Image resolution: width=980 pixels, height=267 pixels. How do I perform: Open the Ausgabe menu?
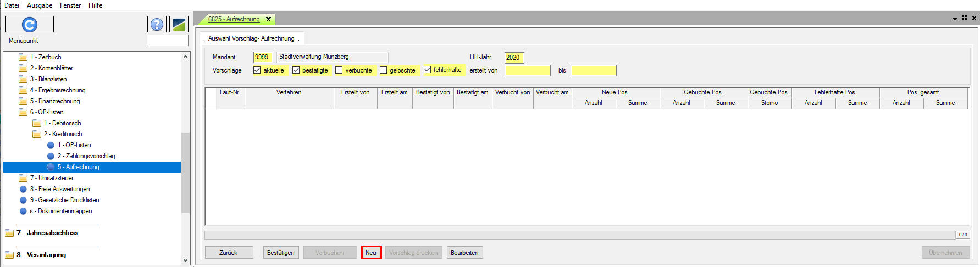tap(40, 5)
